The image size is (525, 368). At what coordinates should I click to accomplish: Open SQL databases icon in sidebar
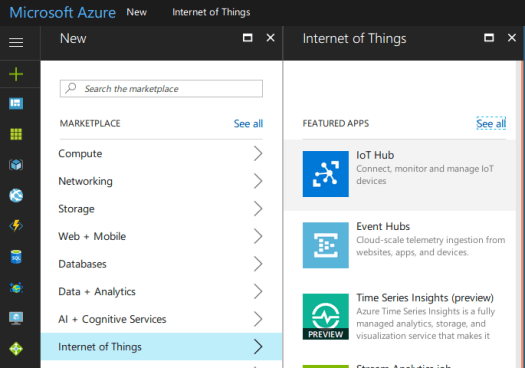(16, 257)
